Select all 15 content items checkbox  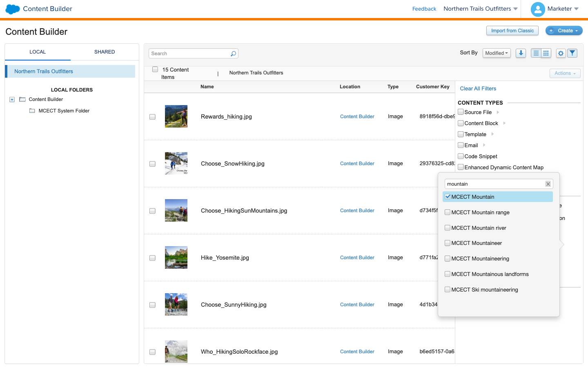[x=155, y=70]
